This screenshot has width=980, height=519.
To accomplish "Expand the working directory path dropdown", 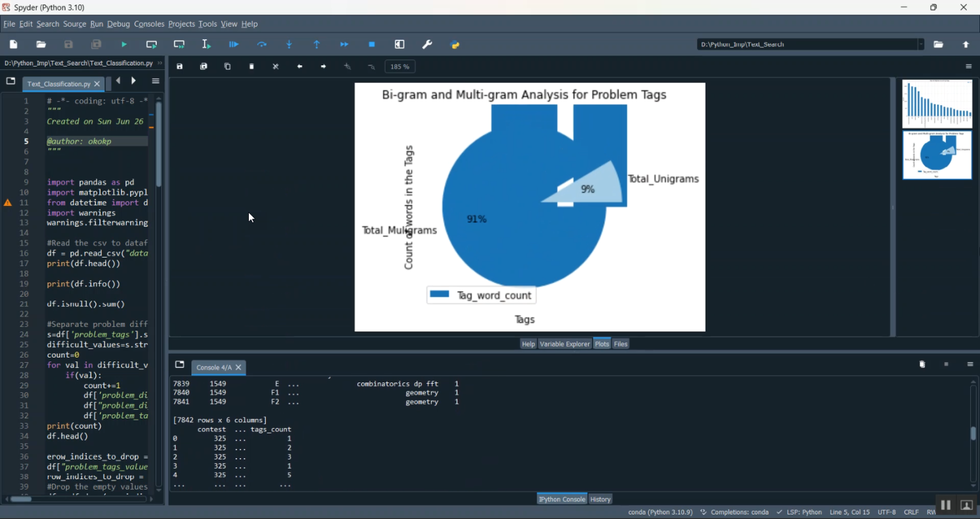I will coord(921,44).
